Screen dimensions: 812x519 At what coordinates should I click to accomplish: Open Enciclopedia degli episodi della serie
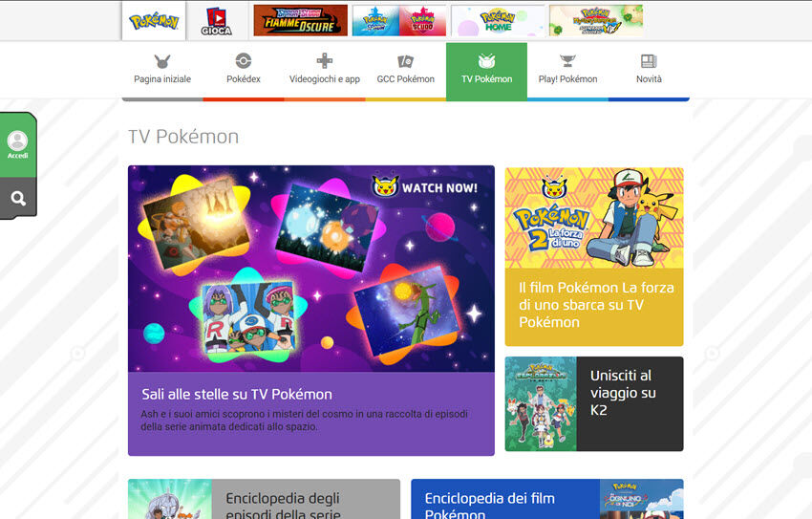[283, 506]
